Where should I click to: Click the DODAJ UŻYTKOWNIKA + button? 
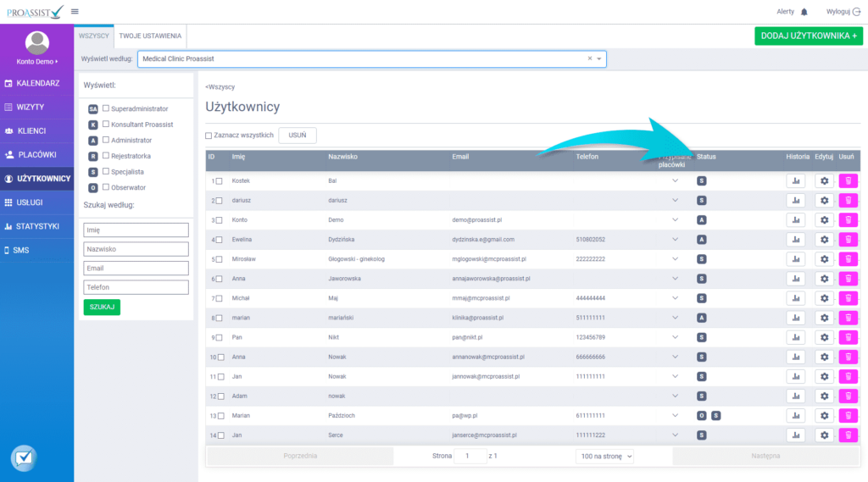[808, 36]
